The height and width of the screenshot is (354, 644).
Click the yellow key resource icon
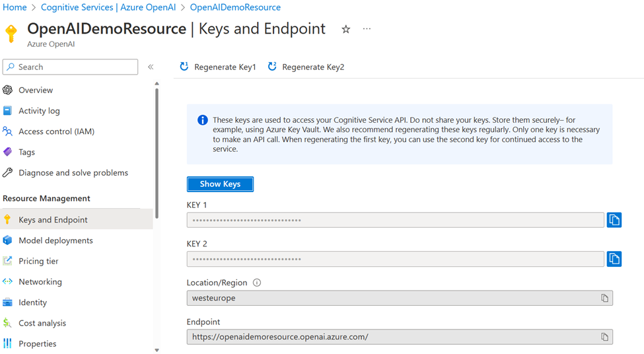[11, 33]
